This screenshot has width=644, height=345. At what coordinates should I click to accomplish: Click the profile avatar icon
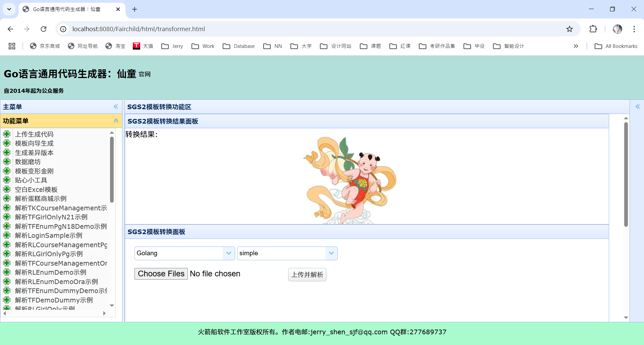(618, 29)
